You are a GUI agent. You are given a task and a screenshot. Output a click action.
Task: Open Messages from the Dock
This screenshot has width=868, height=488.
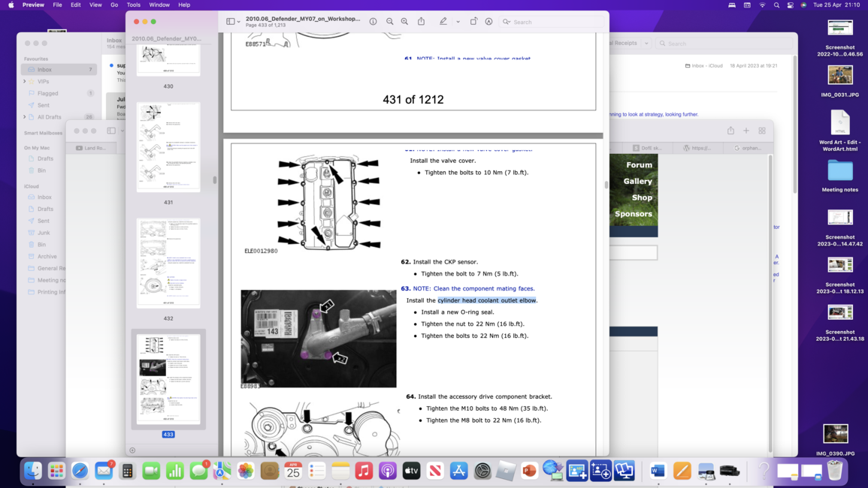point(198,471)
